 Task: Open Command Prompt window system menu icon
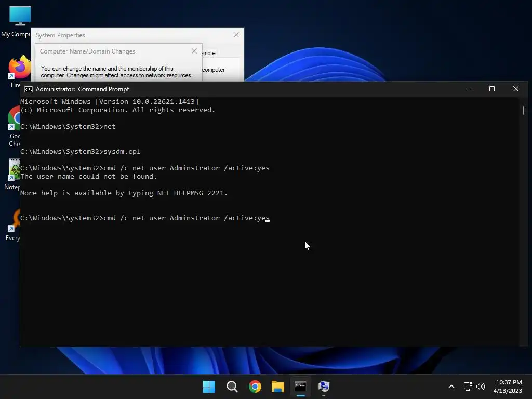[29, 89]
